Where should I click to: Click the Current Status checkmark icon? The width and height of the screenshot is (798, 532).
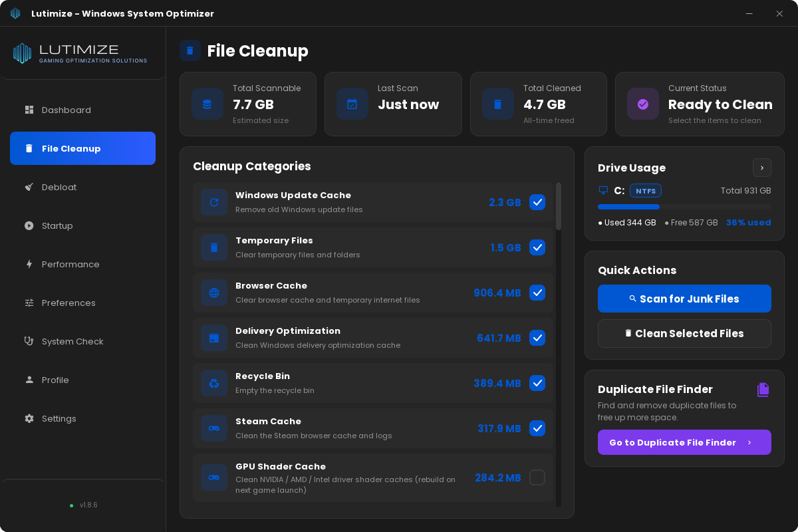tap(642, 104)
